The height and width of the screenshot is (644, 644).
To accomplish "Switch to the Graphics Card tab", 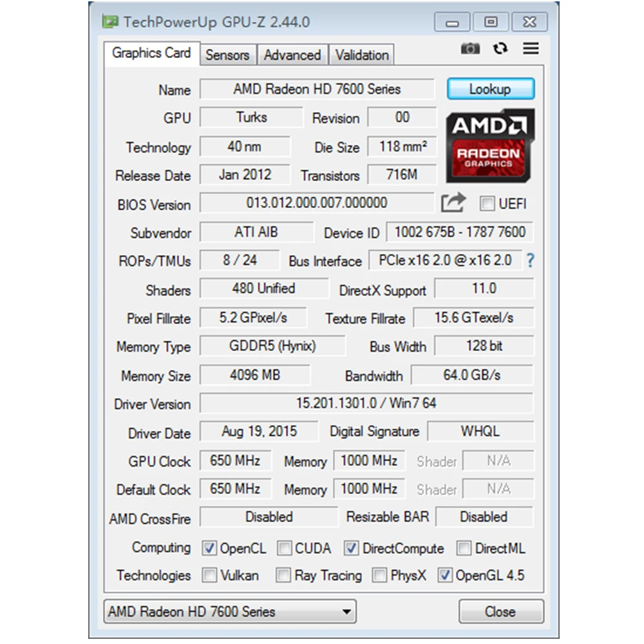I will point(151,53).
